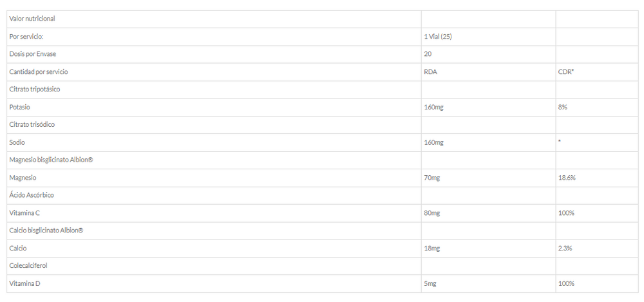This screenshot has width=644, height=302.
Task: Click the 5mg Vitamina D amount
Action: point(430,283)
